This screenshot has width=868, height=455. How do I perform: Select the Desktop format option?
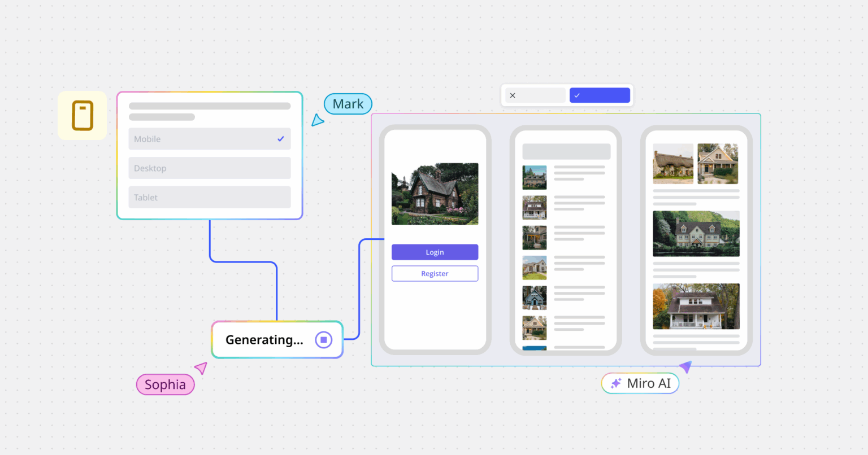click(x=209, y=168)
